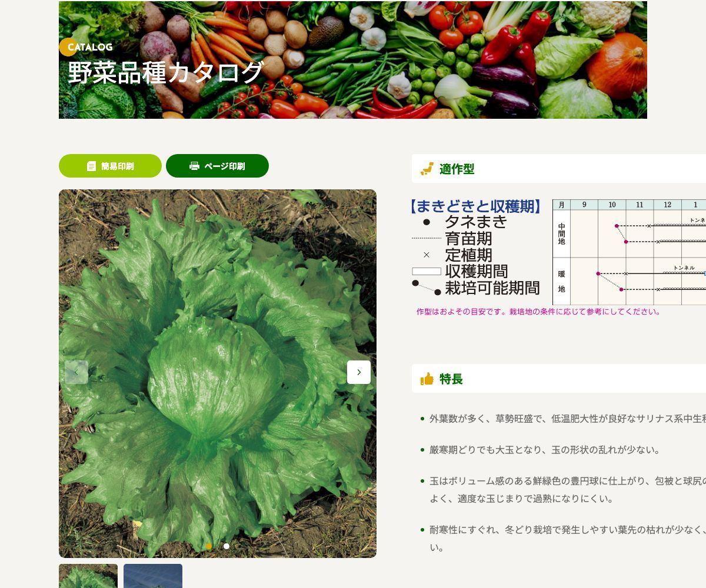Screen dimensions: 706x588
Task: Click the まきどきと収穫期 legend title
Action: click(475, 206)
